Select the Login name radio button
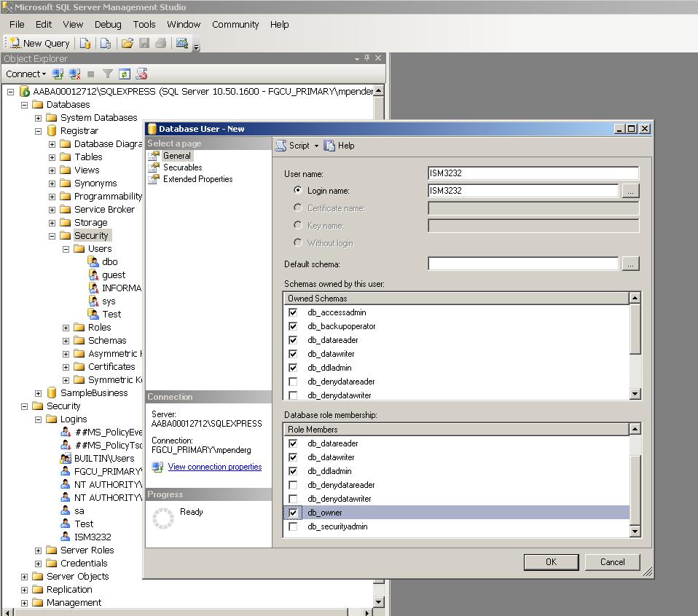Screen dimensions: 698x616 click(298, 190)
